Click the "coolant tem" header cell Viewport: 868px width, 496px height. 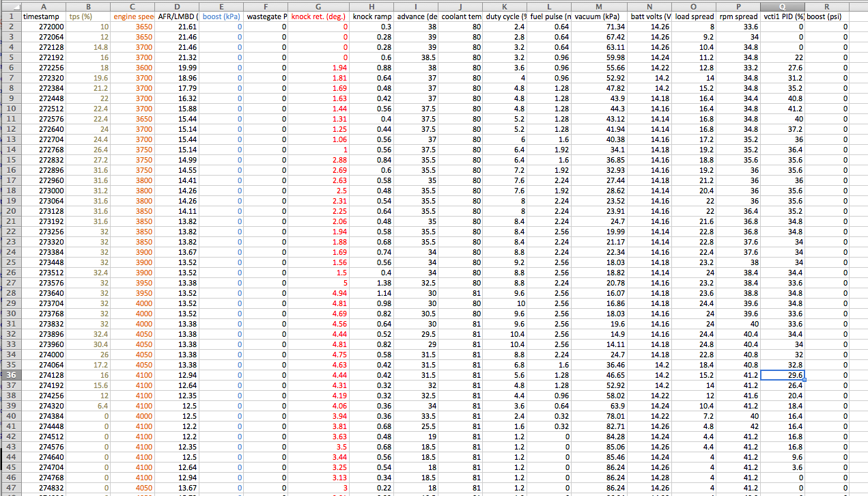(x=461, y=16)
